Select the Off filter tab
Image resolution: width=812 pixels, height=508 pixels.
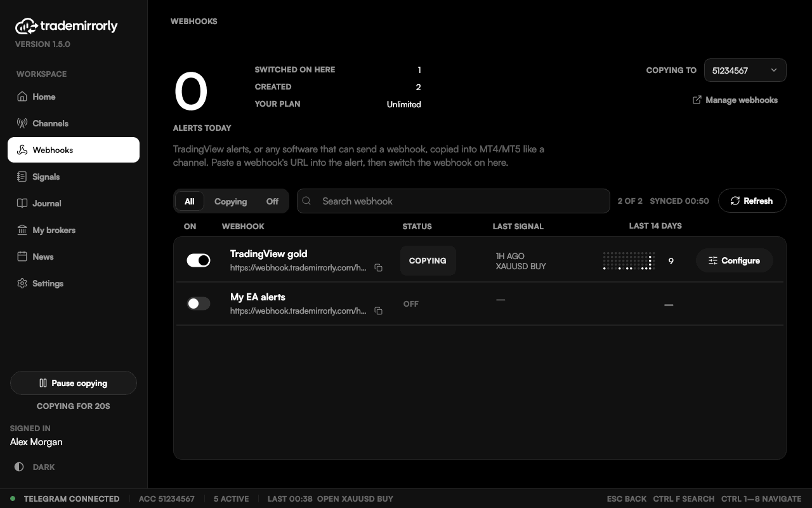[272, 201]
